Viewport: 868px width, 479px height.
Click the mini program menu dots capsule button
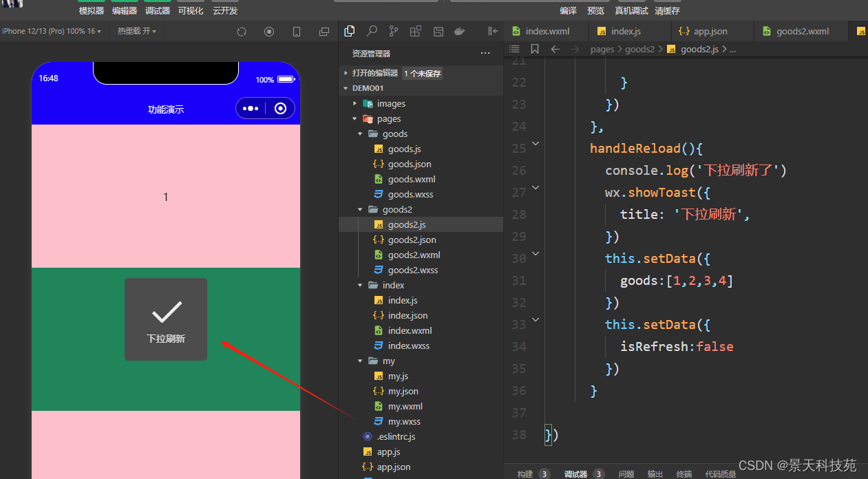[251, 108]
